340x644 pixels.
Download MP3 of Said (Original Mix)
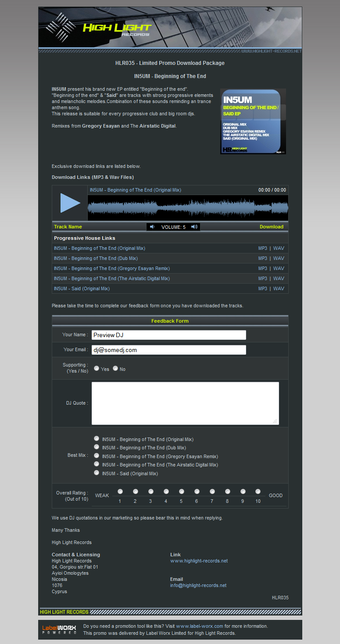pyautogui.click(x=262, y=288)
